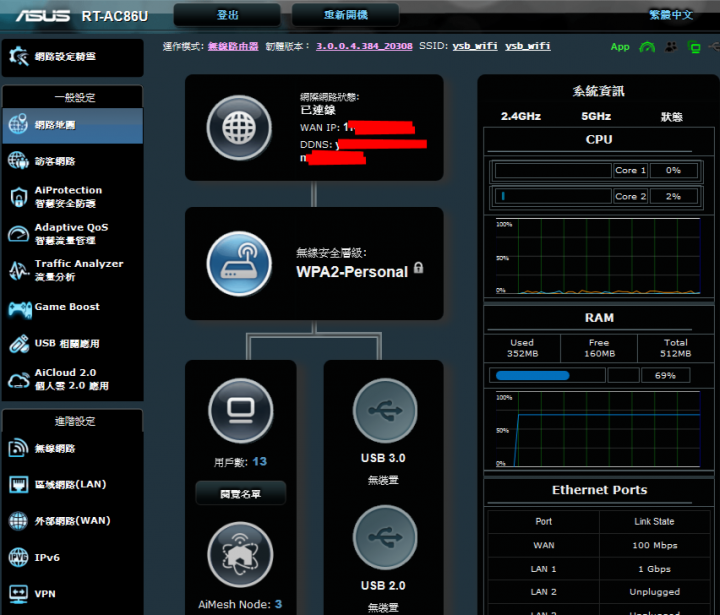Open the 繁體中文 language dropdown
Viewport: 720px width, 615px height.
click(x=671, y=15)
